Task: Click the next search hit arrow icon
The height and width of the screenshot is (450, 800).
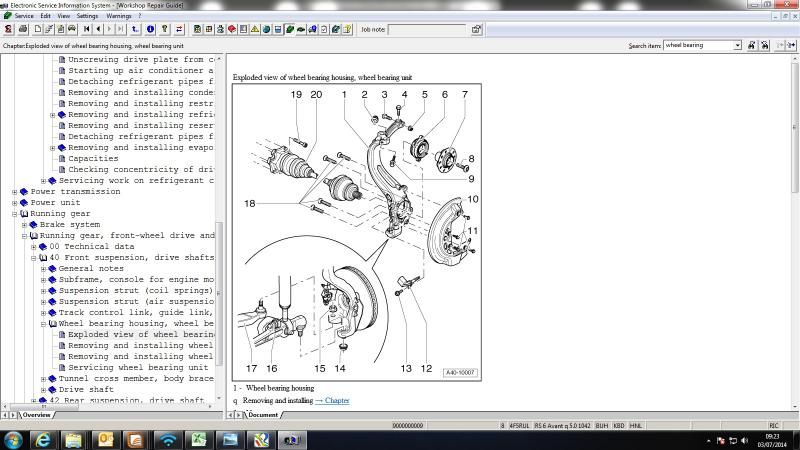Action: (x=791, y=45)
